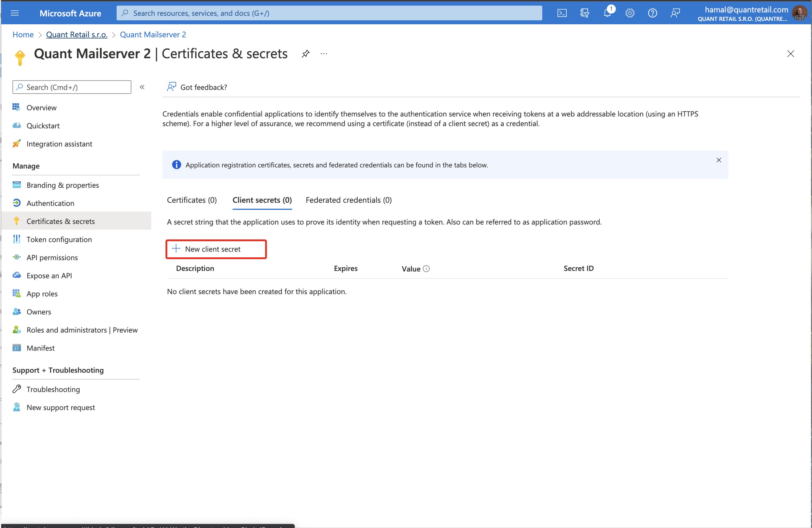Click the Branding & properties icon
Screen dimensions: 812x528
click(16, 185)
